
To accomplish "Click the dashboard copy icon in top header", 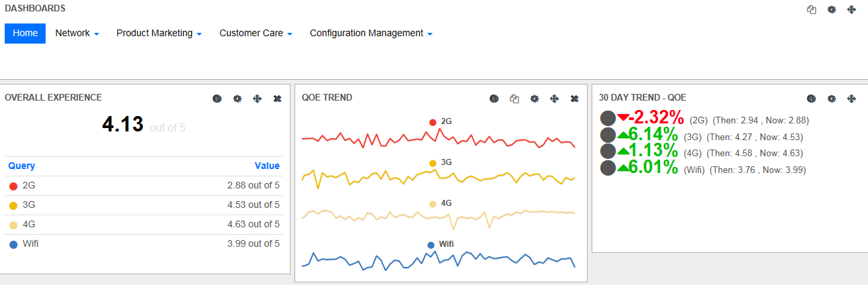I will (812, 10).
